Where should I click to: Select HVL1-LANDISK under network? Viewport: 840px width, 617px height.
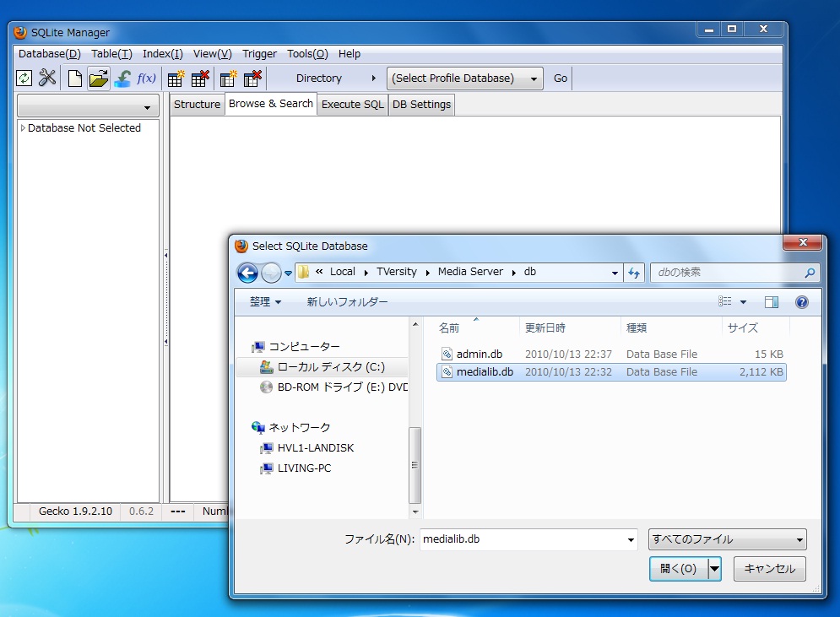(306, 447)
